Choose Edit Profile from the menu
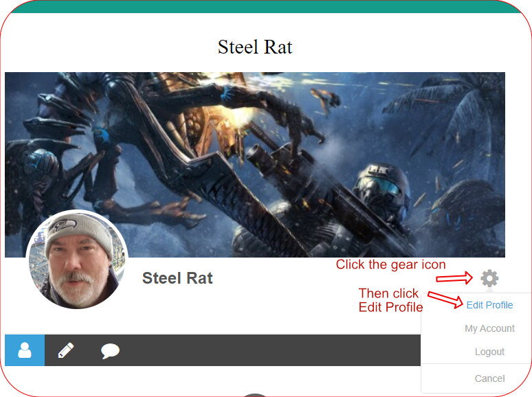The image size is (532, 397). 489,305
